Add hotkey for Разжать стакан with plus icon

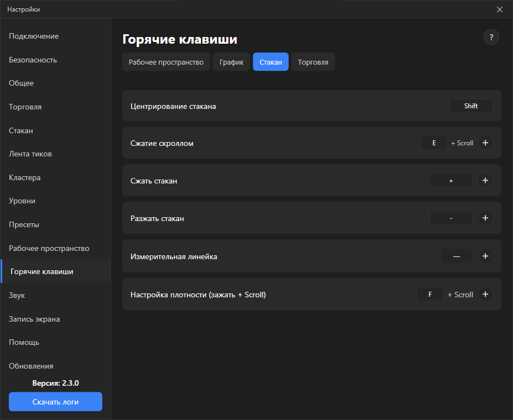pyautogui.click(x=485, y=218)
